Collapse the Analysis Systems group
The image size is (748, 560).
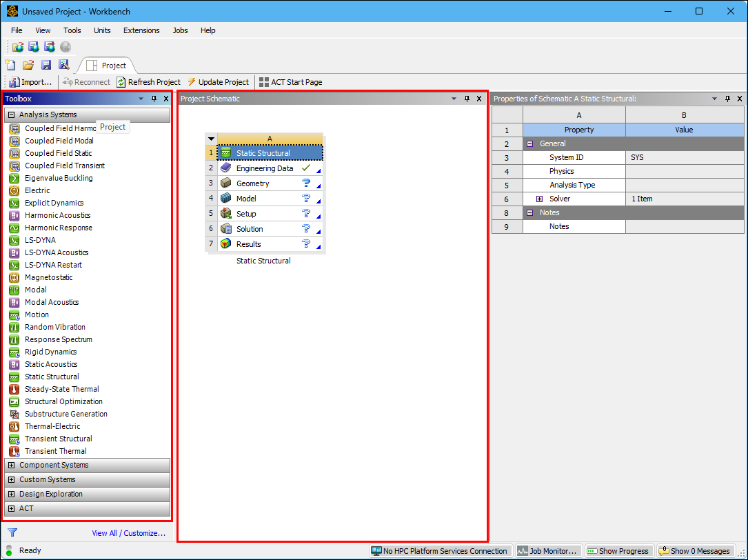tap(12, 115)
